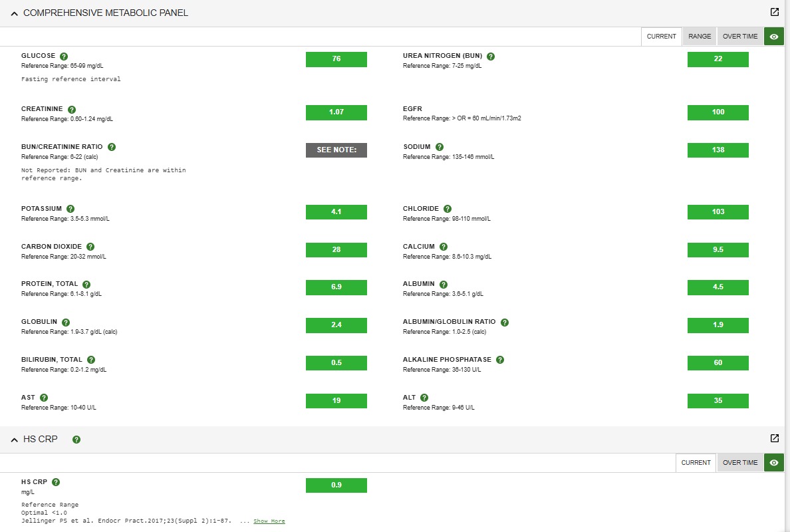
Task: Toggle eye visibility for HS CRP section
Action: point(774,462)
